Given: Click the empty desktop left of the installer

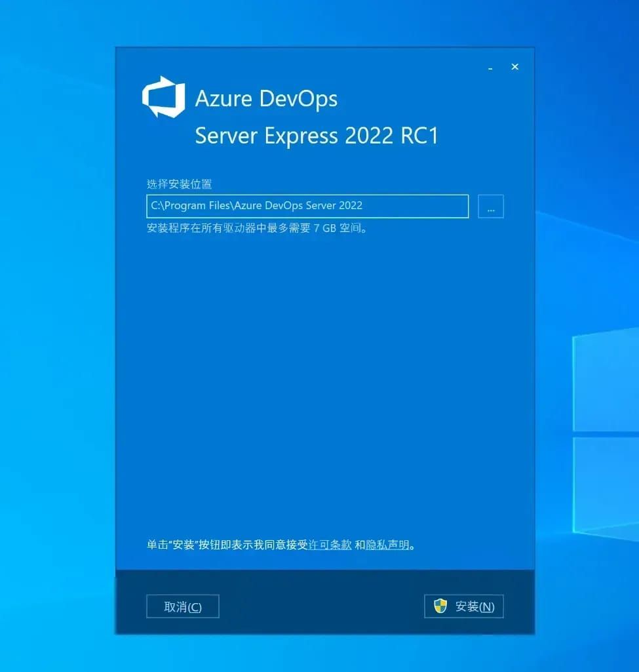Looking at the screenshot, I should (x=58, y=343).
